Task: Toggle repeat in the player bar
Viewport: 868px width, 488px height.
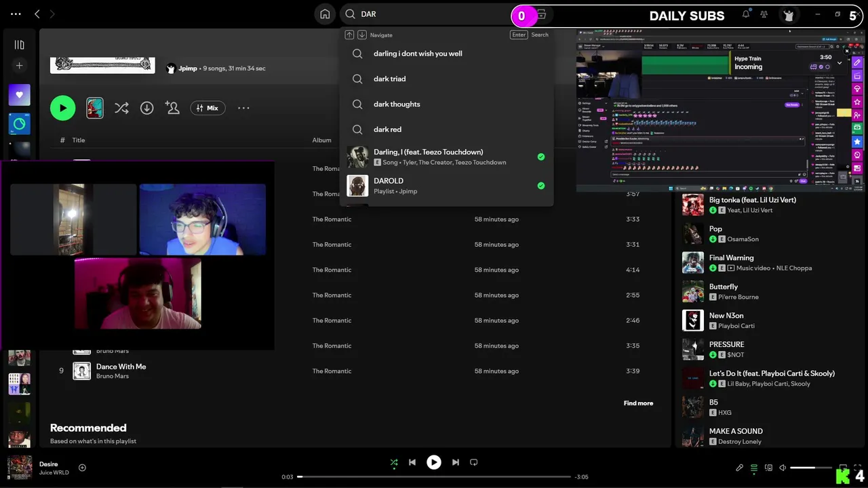Action: pos(474,462)
